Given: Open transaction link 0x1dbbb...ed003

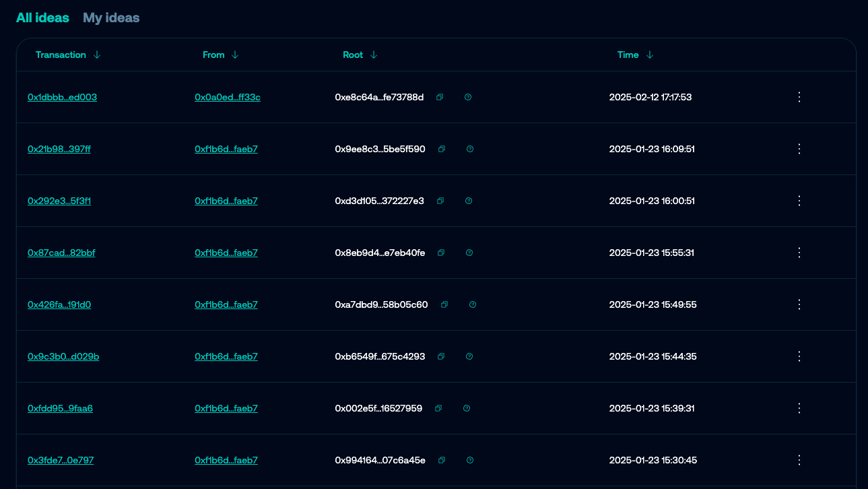Looking at the screenshot, I should tap(62, 97).
